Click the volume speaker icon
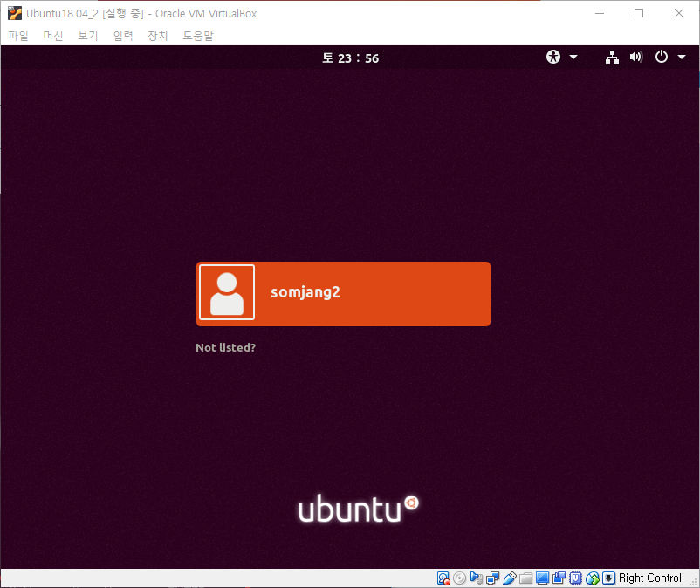700x588 pixels. click(636, 57)
